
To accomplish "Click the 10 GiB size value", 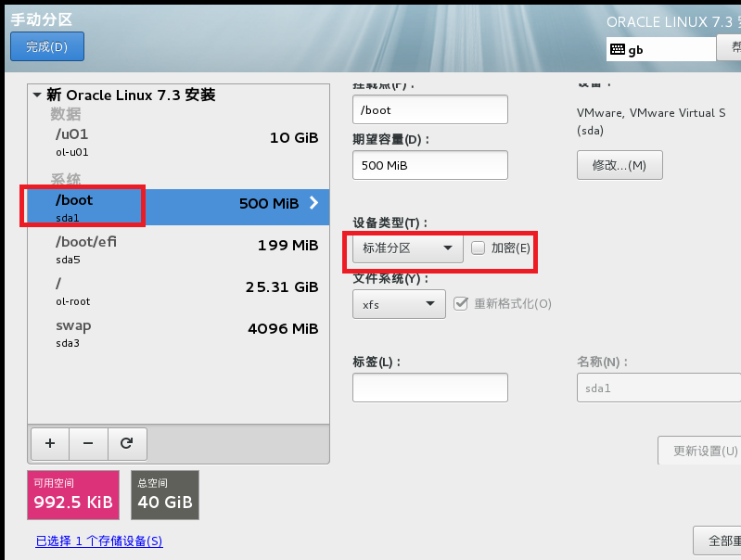I will [294, 137].
